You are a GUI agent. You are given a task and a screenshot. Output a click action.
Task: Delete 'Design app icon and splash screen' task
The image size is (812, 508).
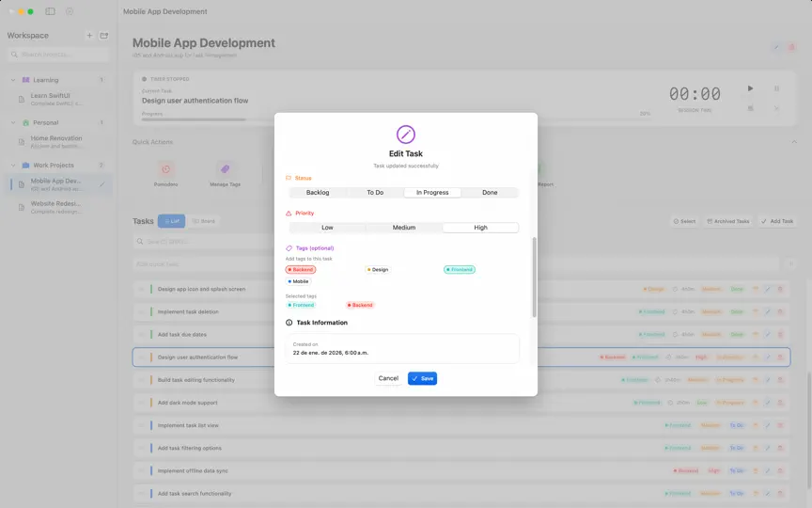click(780, 289)
